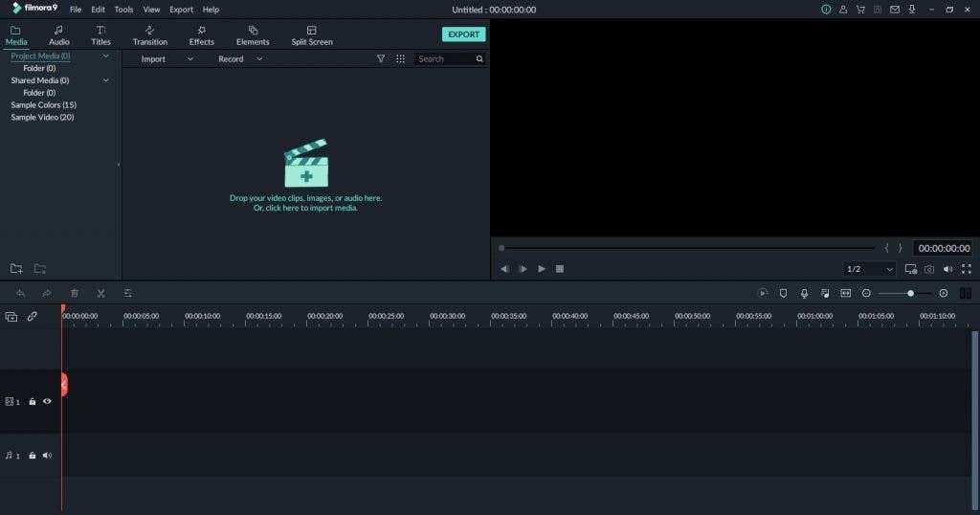Select Folder (0) under Shared Media
The height and width of the screenshot is (515, 980).
tap(39, 93)
